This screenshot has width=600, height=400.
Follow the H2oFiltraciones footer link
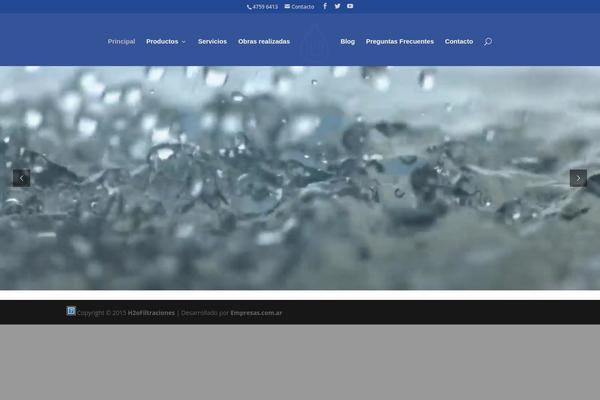pyautogui.click(x=151, y=313)
